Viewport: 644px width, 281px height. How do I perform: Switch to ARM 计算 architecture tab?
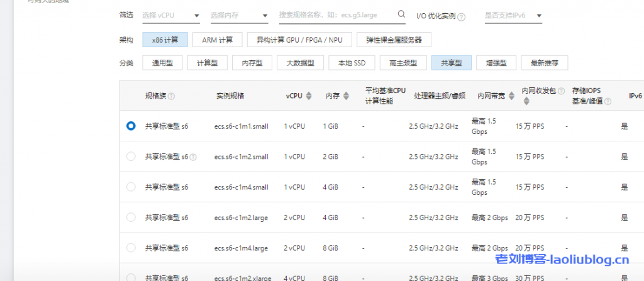(217, 40)
